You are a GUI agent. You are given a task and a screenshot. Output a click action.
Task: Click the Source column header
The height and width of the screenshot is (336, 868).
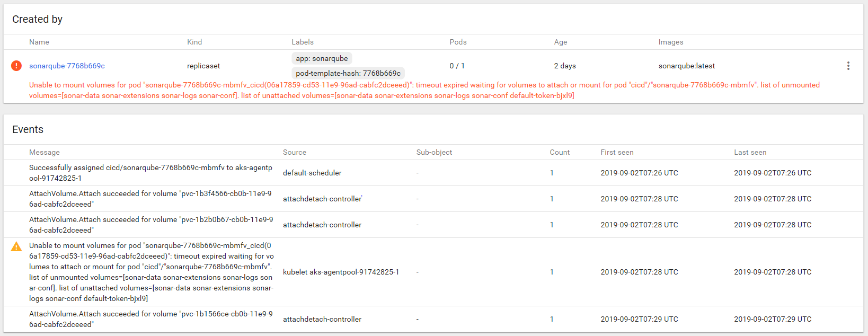coord(295,152)
